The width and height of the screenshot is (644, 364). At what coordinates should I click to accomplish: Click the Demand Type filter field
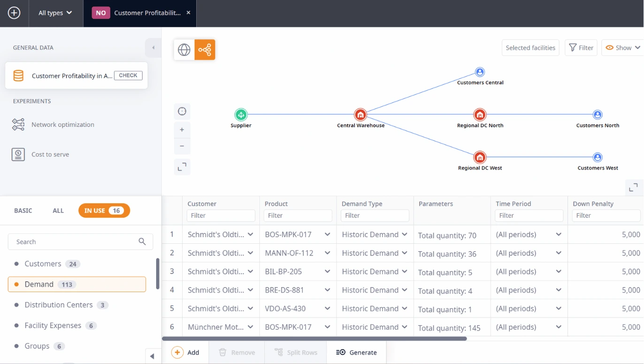coord(375,216)
